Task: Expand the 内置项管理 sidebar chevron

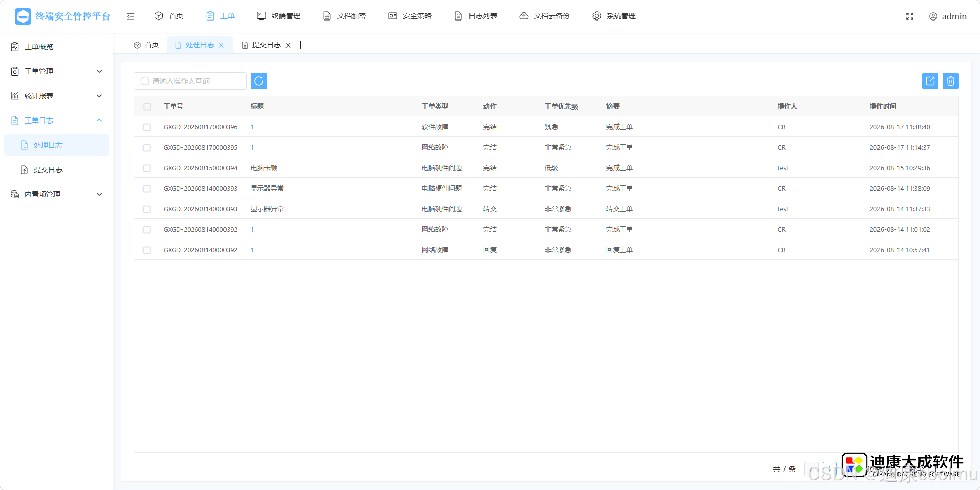Action: click(99, 194)
